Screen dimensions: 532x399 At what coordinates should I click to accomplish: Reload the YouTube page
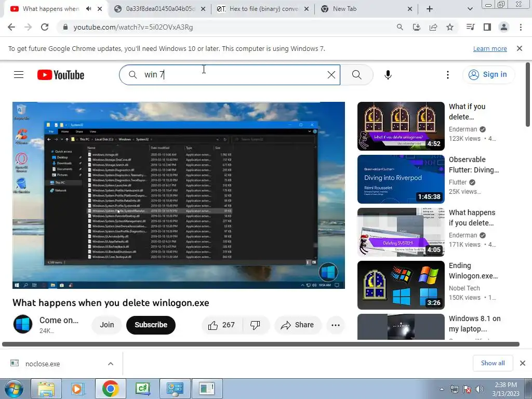pyautogui.click(x=45, y=27)
